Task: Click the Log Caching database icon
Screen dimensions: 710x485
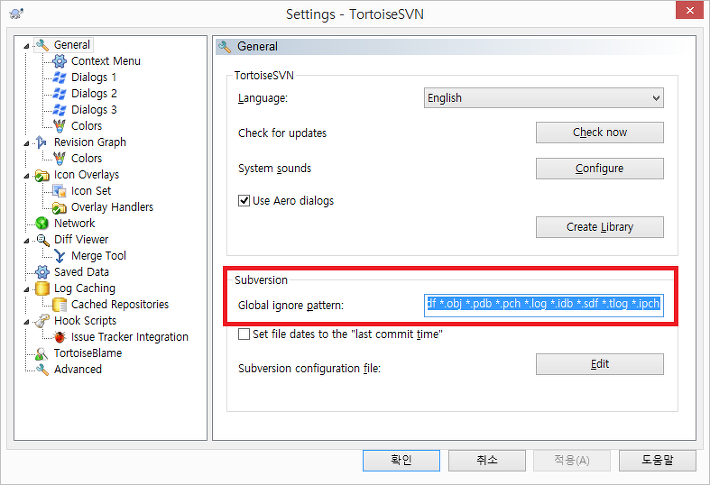Action: (42, 288)
